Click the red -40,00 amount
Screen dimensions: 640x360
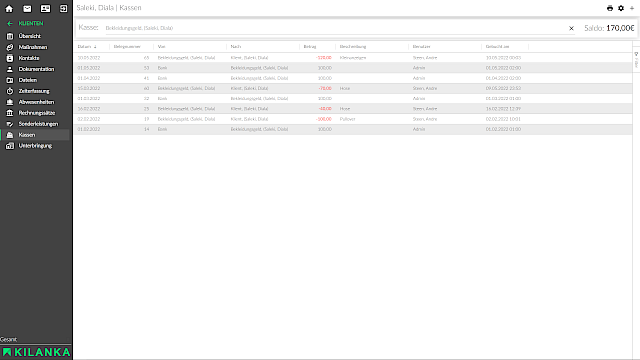click(x=325, y=109)
